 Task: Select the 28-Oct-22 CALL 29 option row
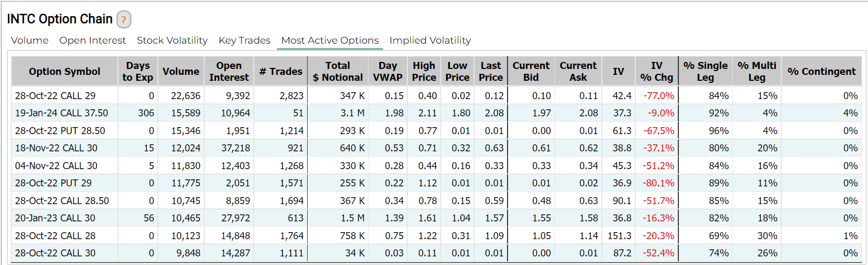tap(55, 96)
